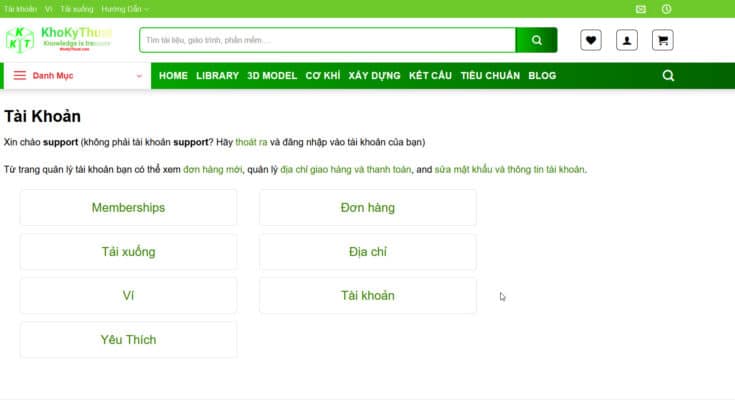Image resolution: width=735 pixels, height=400 pixels.
Task: Click the clock icon in top bar
Action: point(666,9)
